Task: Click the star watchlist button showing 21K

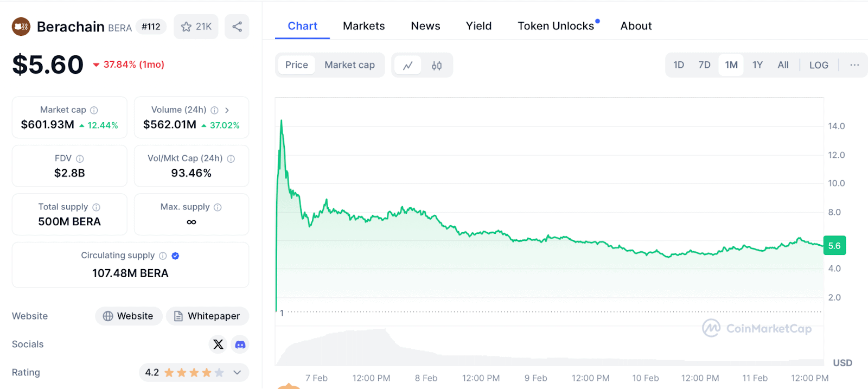Action: 196,27
